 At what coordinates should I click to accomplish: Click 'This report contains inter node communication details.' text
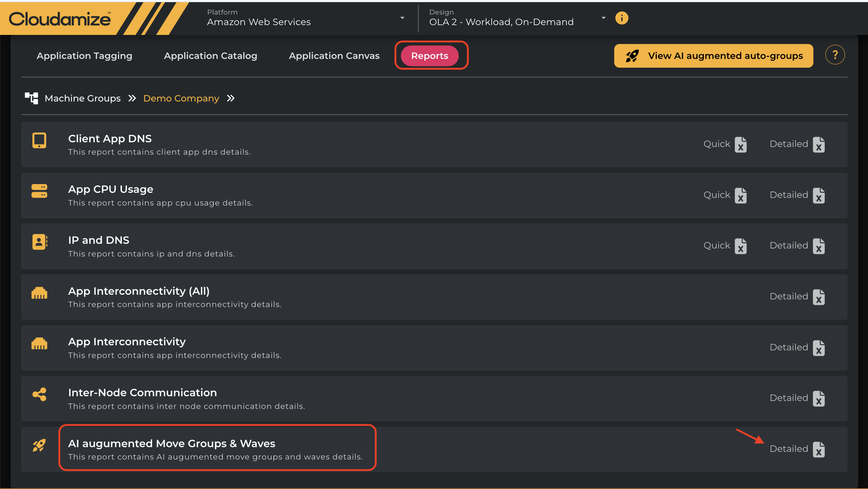pos(186,406)
